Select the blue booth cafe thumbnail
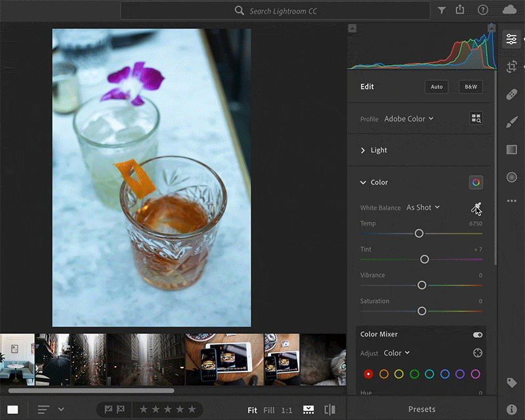Screen dimensions: 525x420 pyautogui.click(x=17, y=360)
